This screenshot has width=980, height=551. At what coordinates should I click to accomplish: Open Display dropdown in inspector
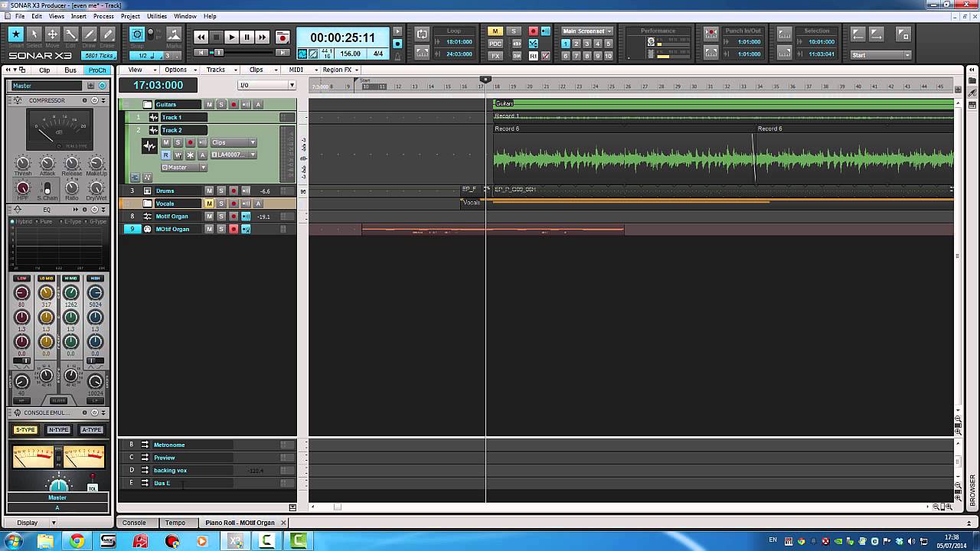pyautogui.click(x=36, y=523)
